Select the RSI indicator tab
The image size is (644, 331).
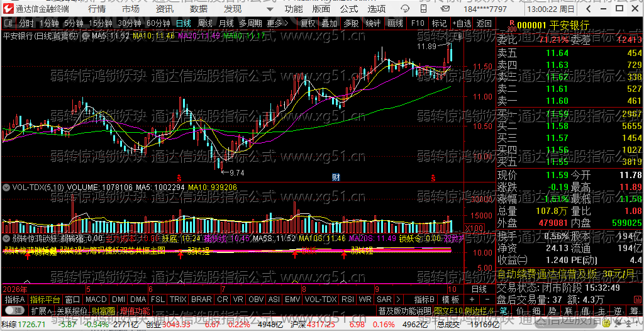pyautogui.click(x=348, y=299)
